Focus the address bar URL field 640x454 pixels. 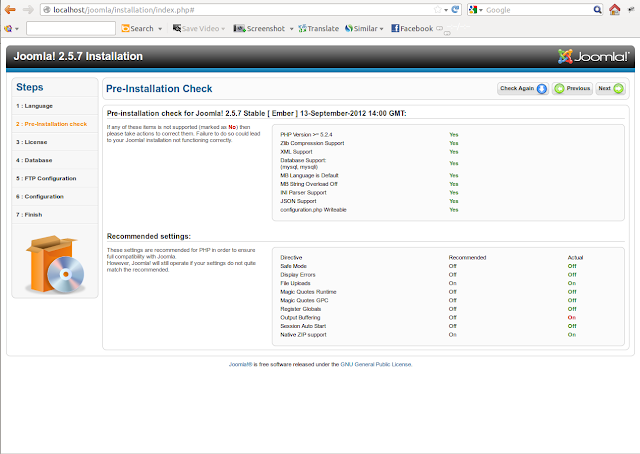pos(243,10)
